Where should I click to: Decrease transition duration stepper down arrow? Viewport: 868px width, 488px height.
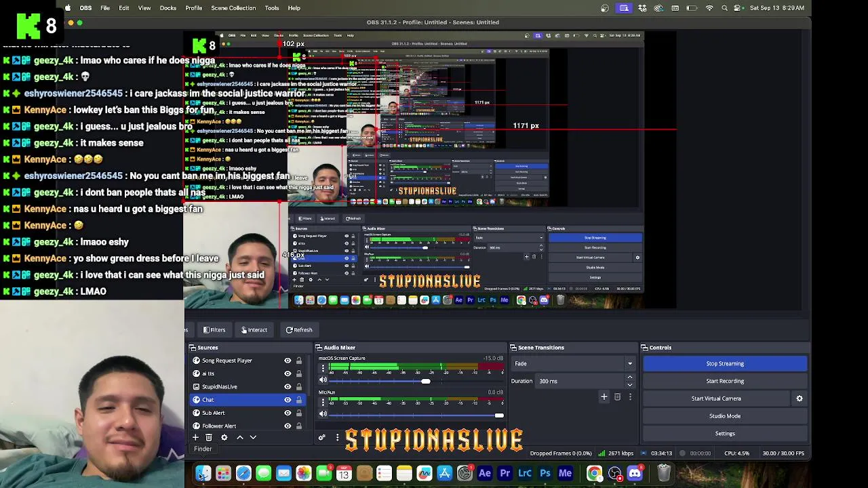tap(630, 384)
